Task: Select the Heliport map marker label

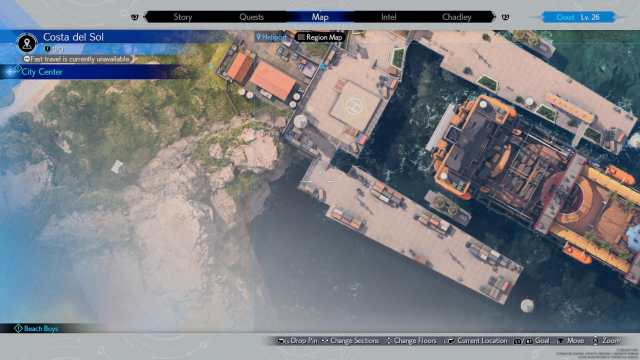Action: click(x=271, y=37)
